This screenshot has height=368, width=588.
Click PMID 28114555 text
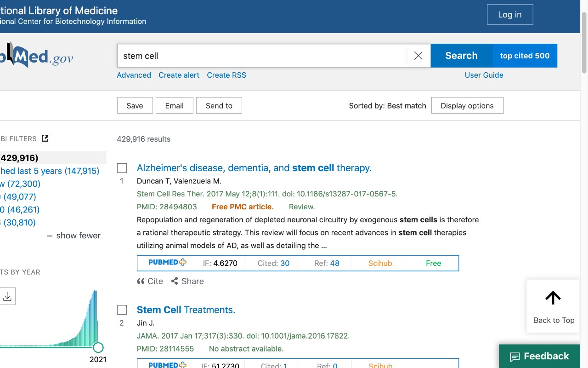tap(165, 349)
